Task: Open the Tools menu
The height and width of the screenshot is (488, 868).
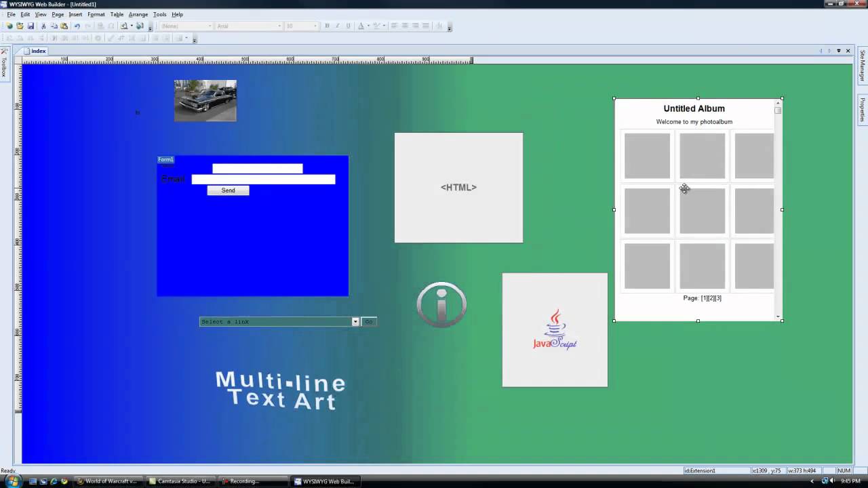Action: 160,14
